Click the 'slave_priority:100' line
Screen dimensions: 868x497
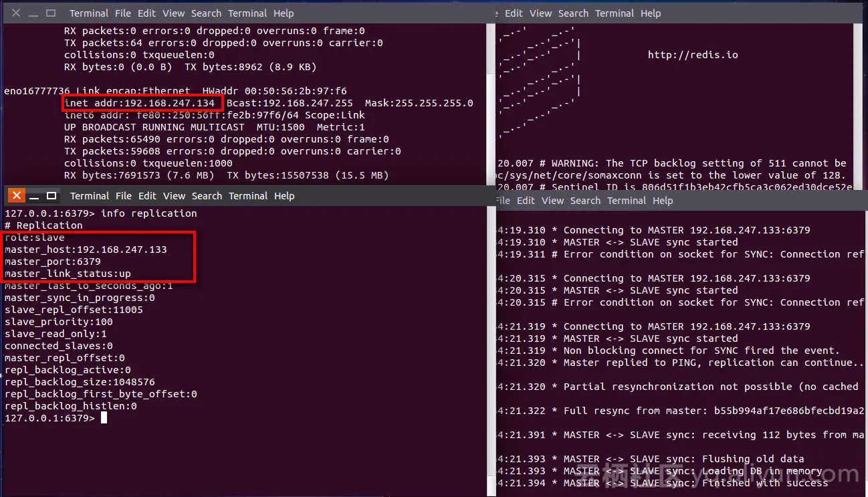point(59,322)
